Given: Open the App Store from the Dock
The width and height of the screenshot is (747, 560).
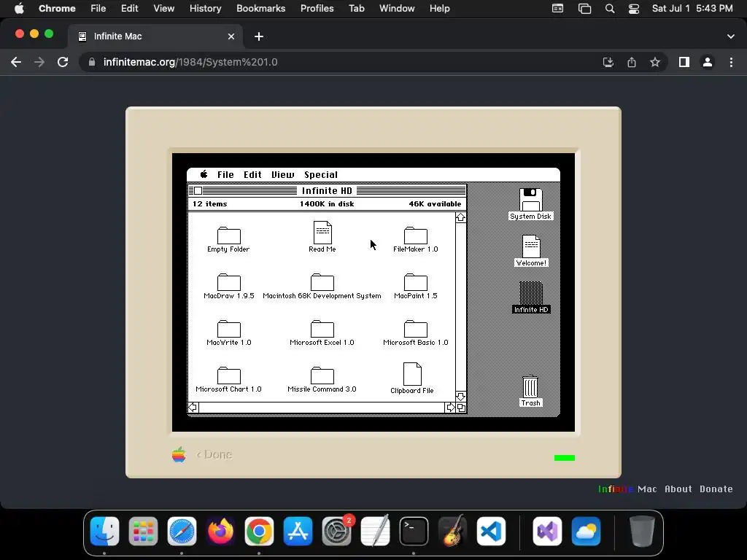Looking at the screenshot, I should [298, 531].
